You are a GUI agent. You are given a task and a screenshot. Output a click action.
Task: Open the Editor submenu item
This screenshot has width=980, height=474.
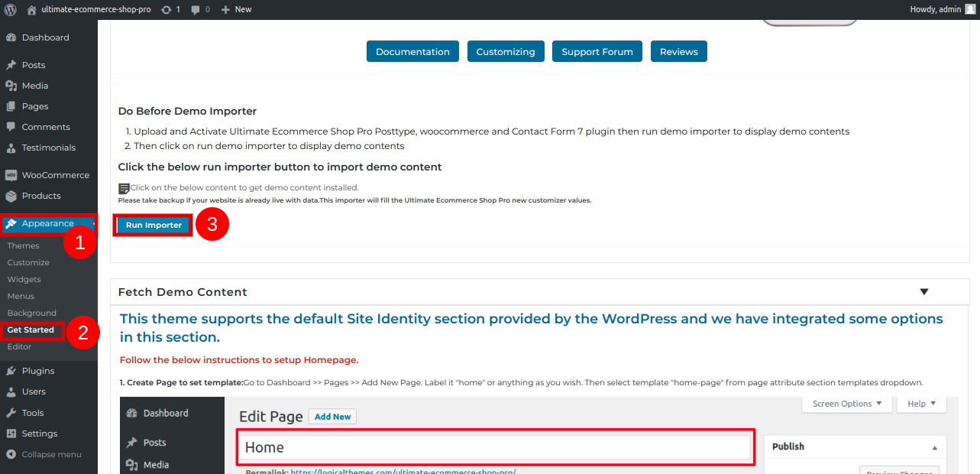pos(19,346)
